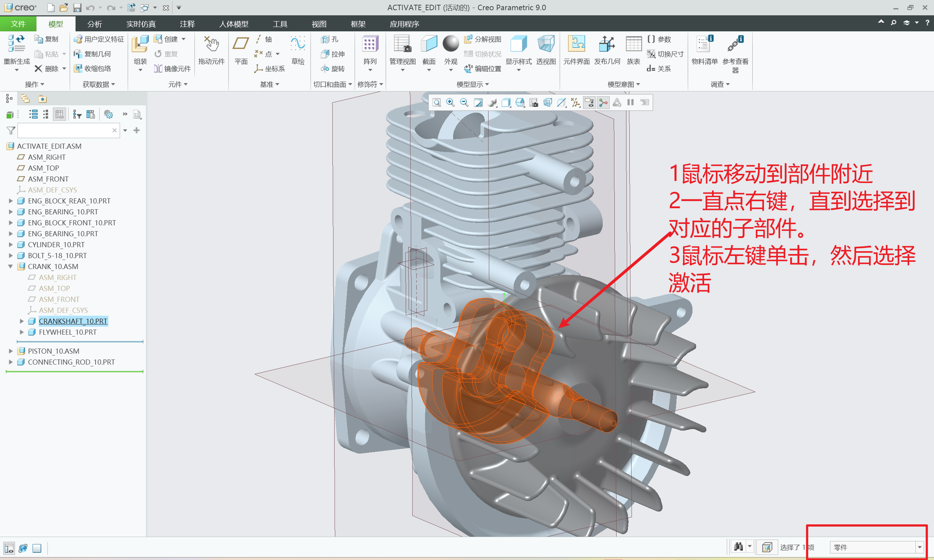Select the Drag Components (拖动元件) tool
Screen dimensions: 934x560
pyautogui.click(x=211, y=44)
